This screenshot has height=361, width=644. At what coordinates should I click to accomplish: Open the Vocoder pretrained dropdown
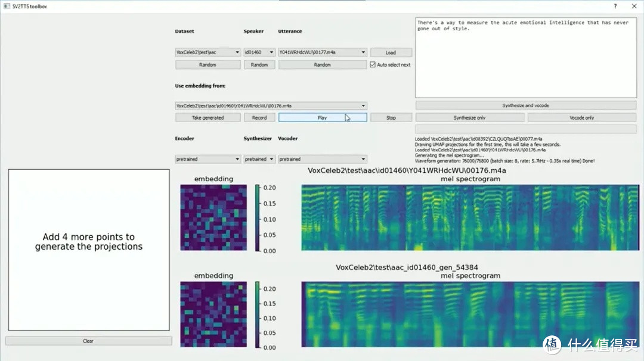pos(323,159)
